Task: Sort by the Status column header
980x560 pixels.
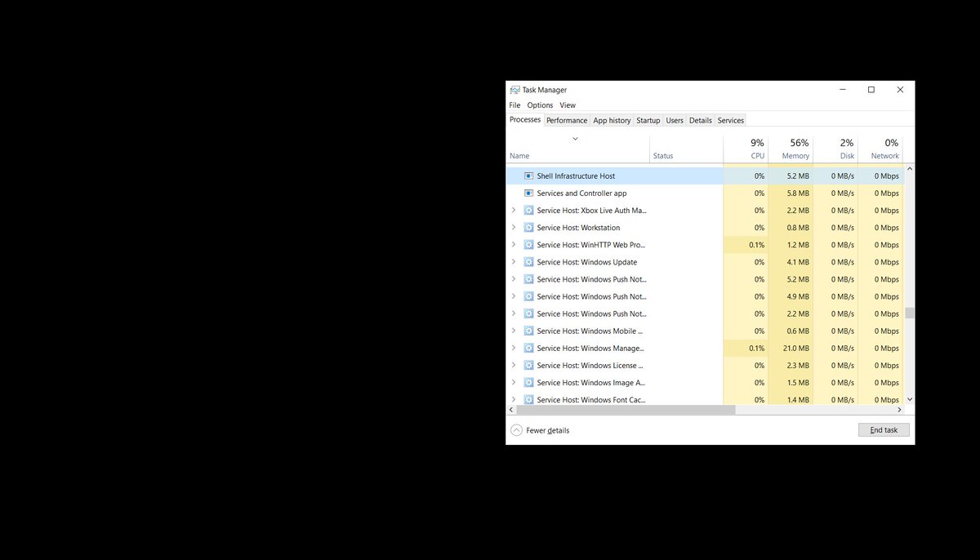Action: click(686, 149)
